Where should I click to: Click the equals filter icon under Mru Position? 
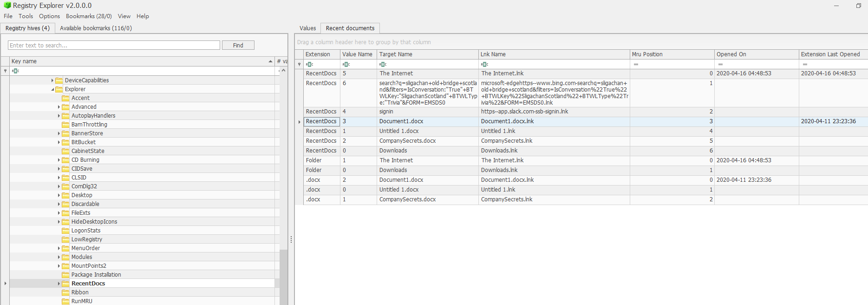click(x=636, y=64)
